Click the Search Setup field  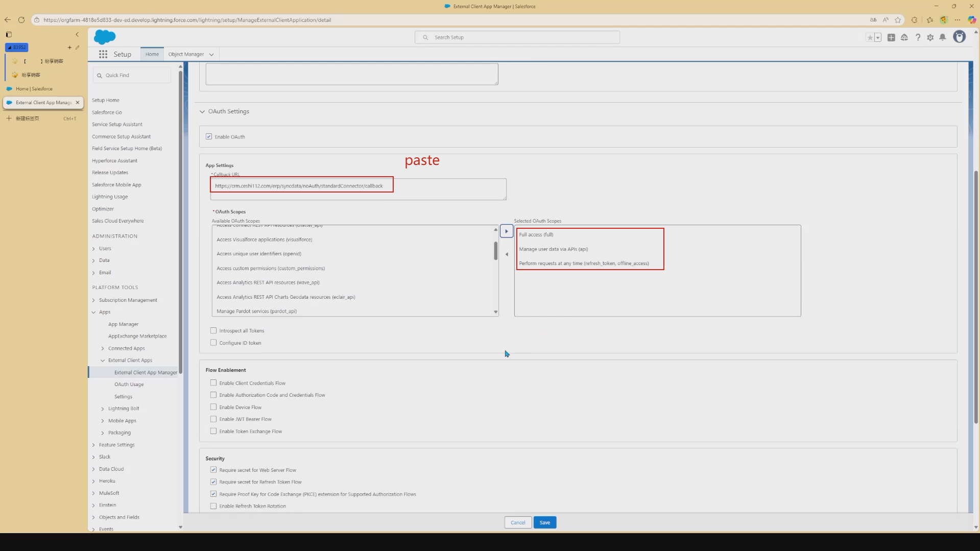(x=517, y=37)
